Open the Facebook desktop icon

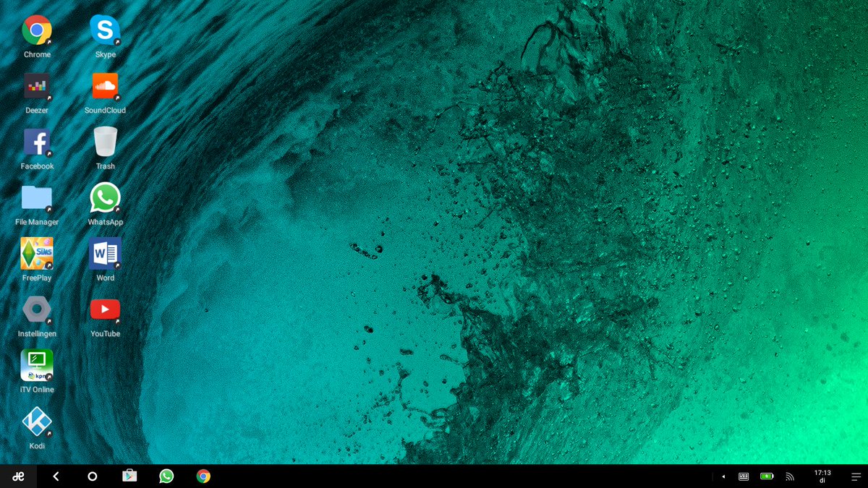tap(37, 142)
